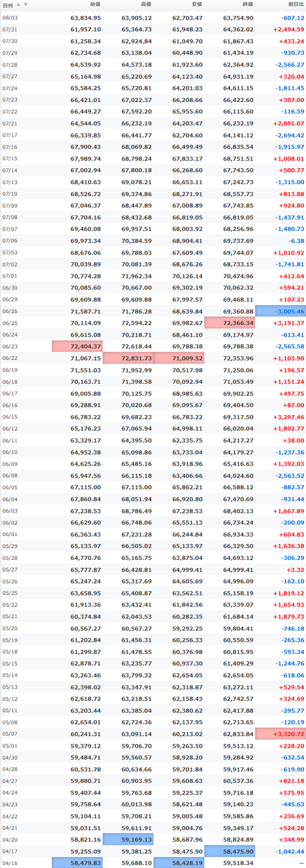Click blue highlighted close 58,475.90

pyautogui.click(x=229, y=851)
